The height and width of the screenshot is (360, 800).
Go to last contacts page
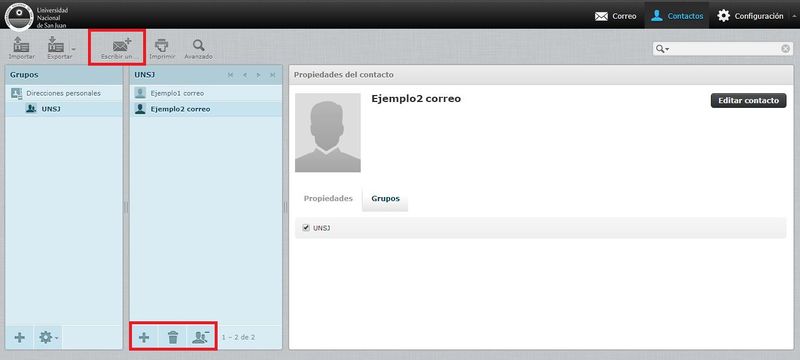[x=272, y=75]
